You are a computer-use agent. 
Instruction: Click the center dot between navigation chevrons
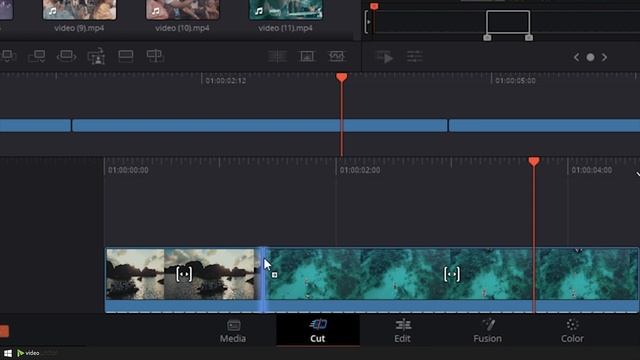[x=590, y=57]
